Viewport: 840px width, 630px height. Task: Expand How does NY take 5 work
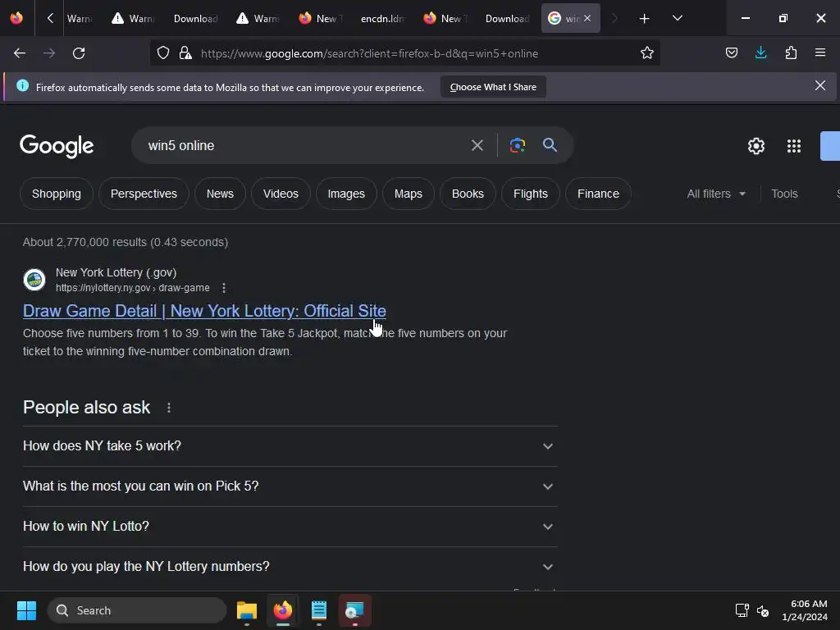coord(290,445)
